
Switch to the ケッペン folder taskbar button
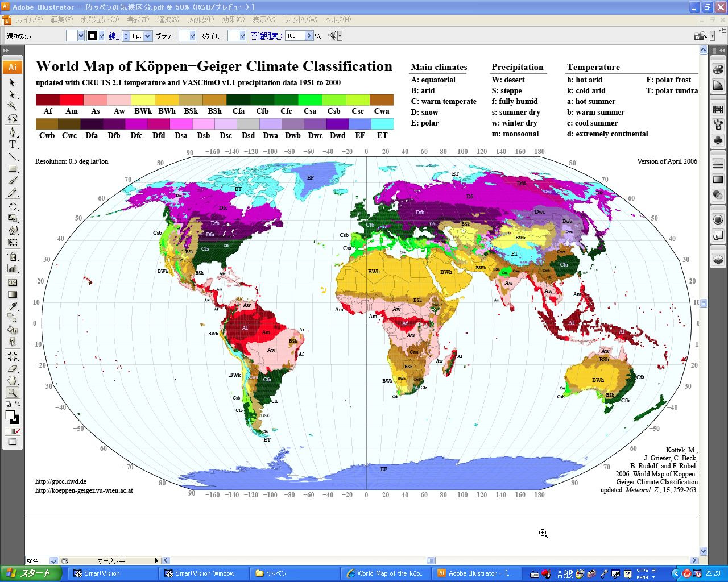click(x=295, y=573)
